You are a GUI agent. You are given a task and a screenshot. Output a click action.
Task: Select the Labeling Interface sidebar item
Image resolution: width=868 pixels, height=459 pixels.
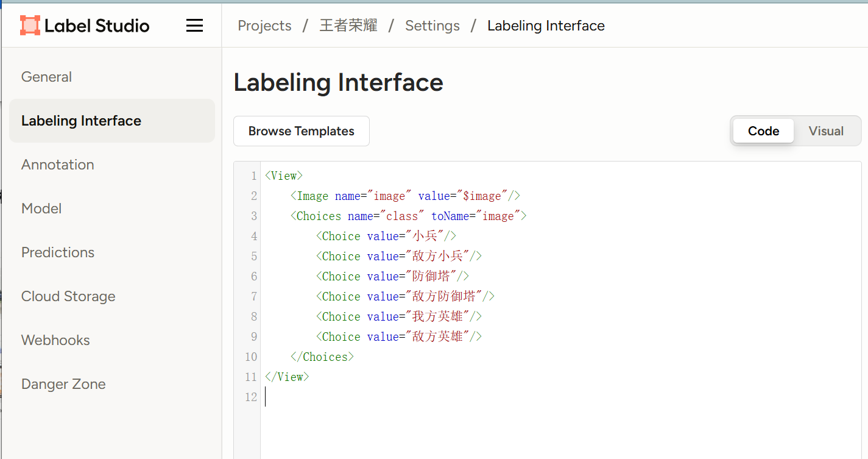(81, 121)
